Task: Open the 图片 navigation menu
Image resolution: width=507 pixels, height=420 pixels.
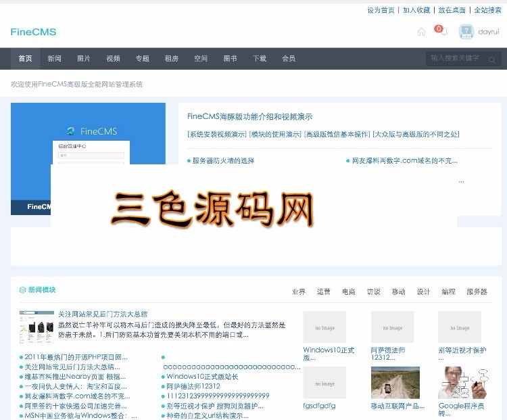Action: point(84,59)
